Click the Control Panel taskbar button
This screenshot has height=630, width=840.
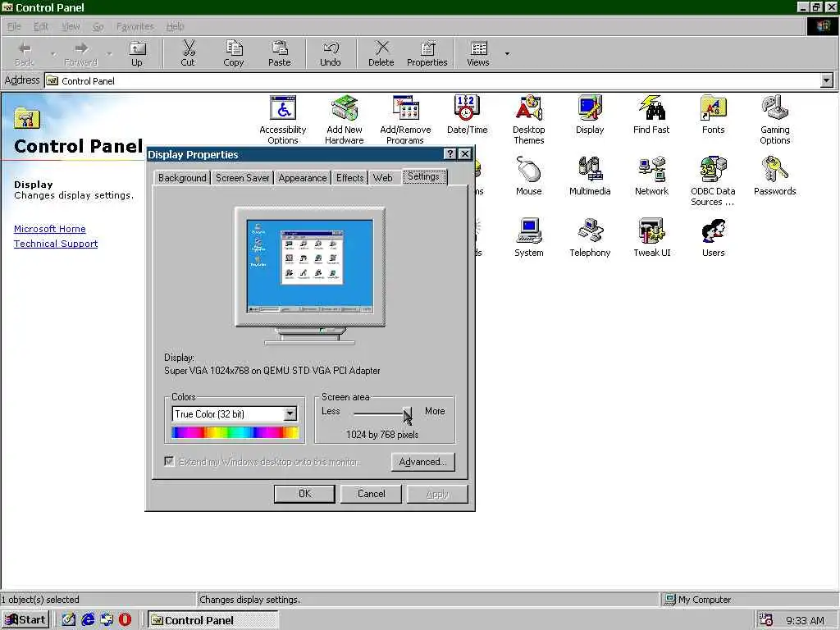click(213, 620)
